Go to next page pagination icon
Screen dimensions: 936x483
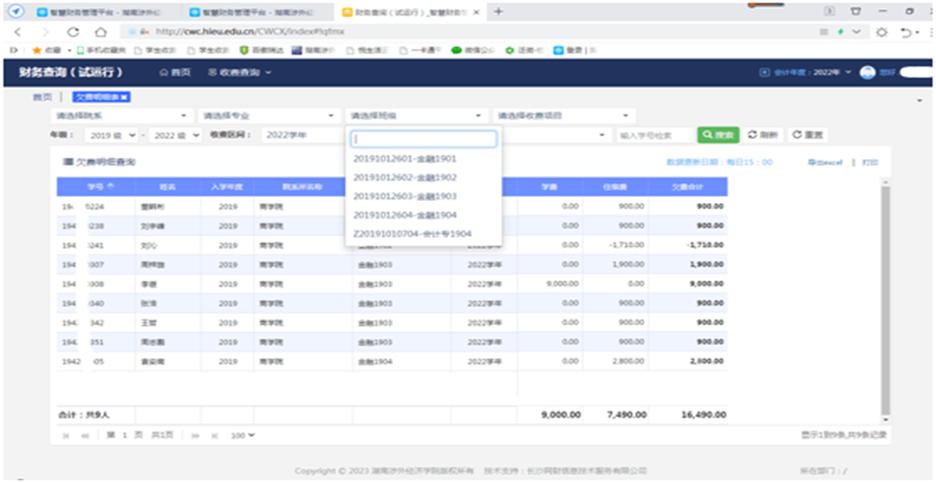(195, 436)
